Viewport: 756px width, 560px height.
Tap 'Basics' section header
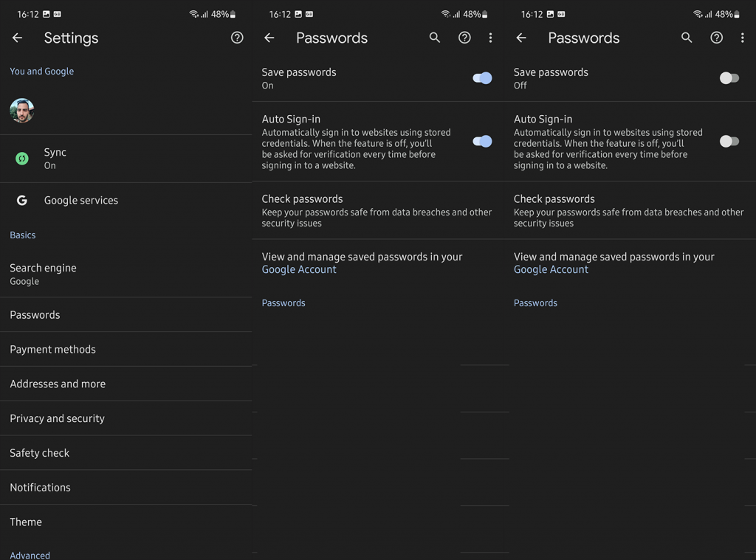pyautogui.click(x=23, y=235)
